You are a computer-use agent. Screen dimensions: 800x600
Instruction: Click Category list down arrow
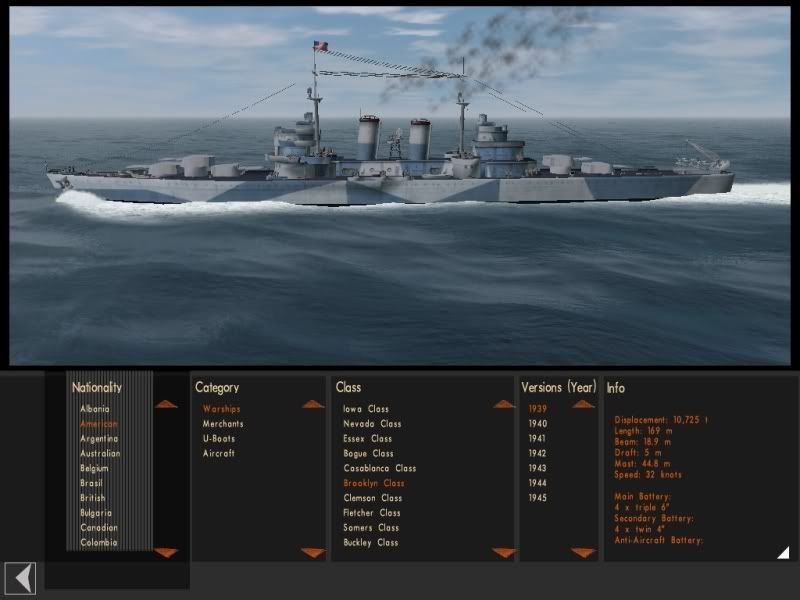pos(313,553)
